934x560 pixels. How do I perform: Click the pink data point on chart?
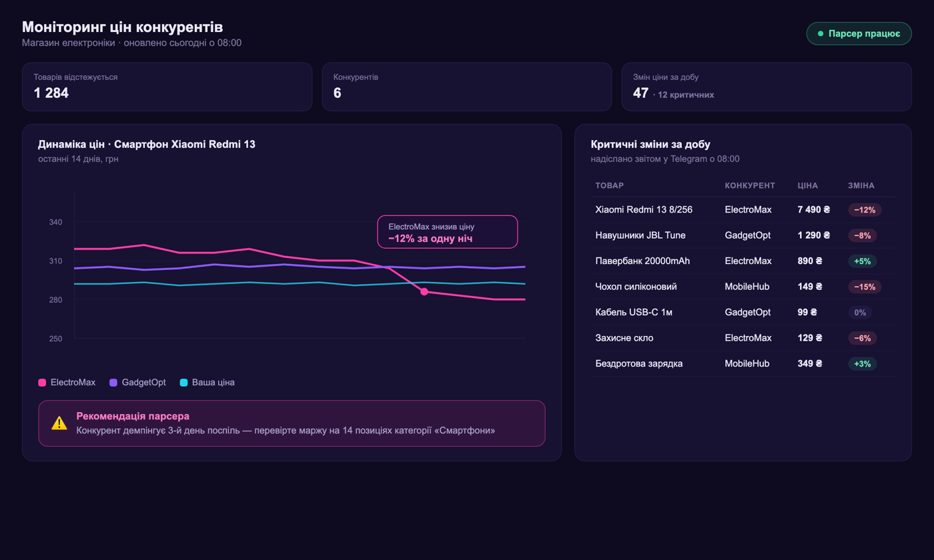[424, 291]
